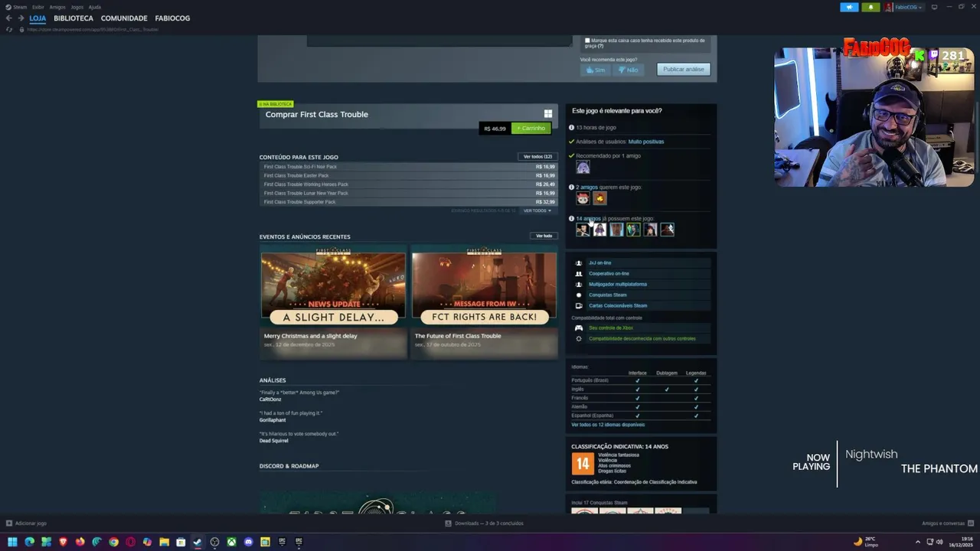980x551 pixels.
Task: Expand the VER TODOS dropdown under DLC list
Action: click(x=537, y=210)
